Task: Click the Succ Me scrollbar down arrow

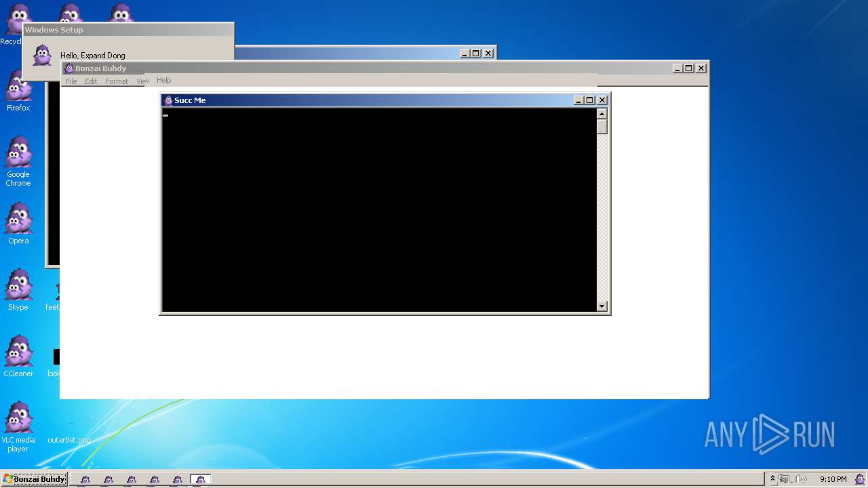Action: (602, 306)
